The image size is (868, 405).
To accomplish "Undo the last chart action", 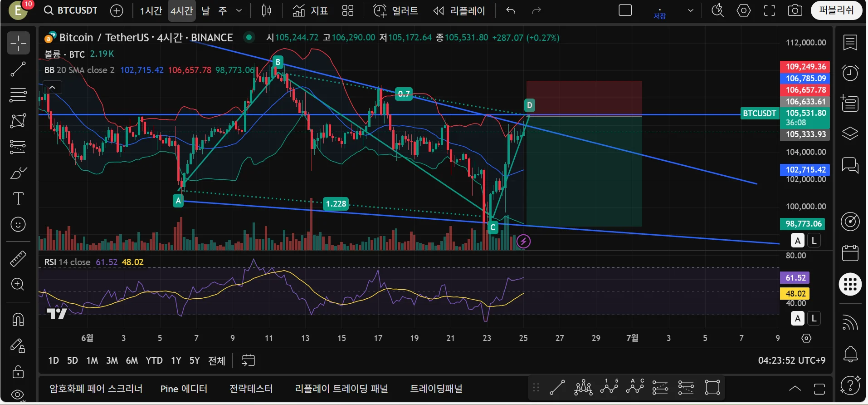I will coord(511,10).
